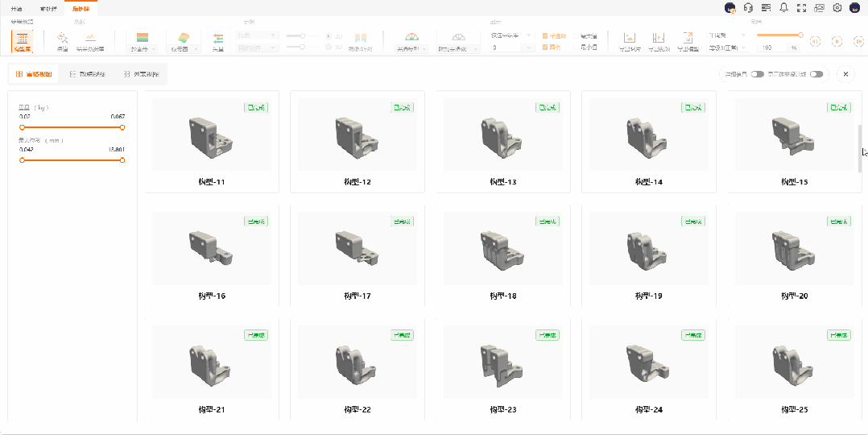The height and width of the screenshot is (435, 868).
Task: Enable the maximum value checkbox
Action: click(577, 36)
